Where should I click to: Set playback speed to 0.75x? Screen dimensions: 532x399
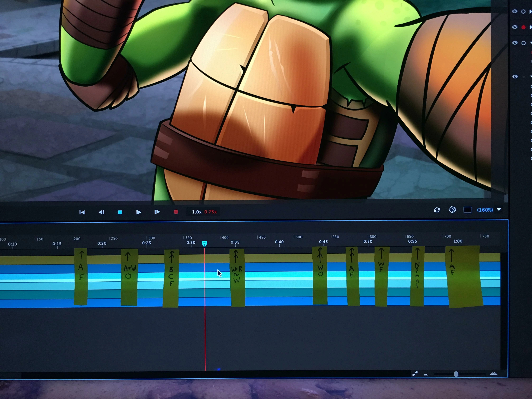(210, 212)
